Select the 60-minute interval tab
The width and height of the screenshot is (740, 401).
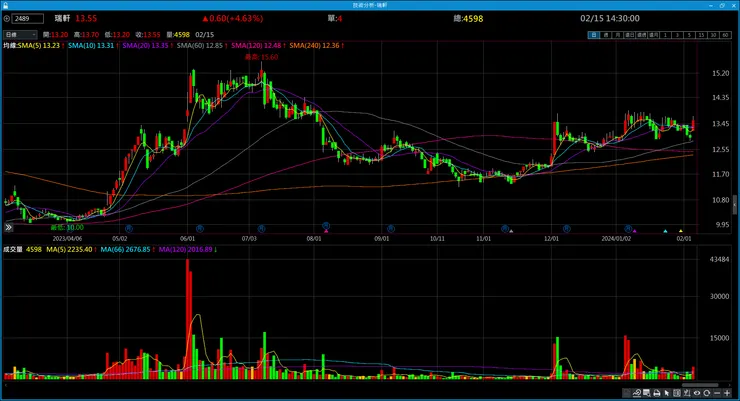(725, 35)
